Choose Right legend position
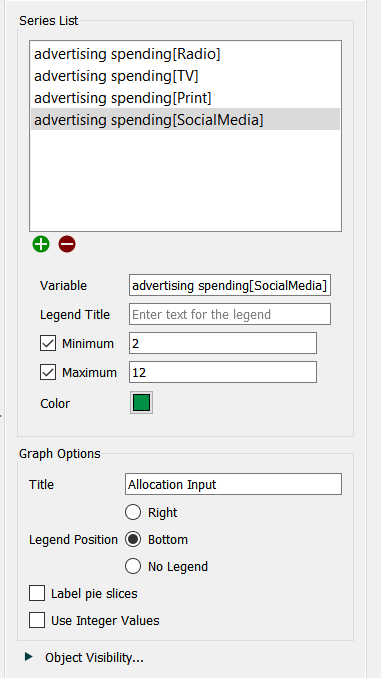Image resolution: width=381 pixels, height=678 pixels. [133, 512]
